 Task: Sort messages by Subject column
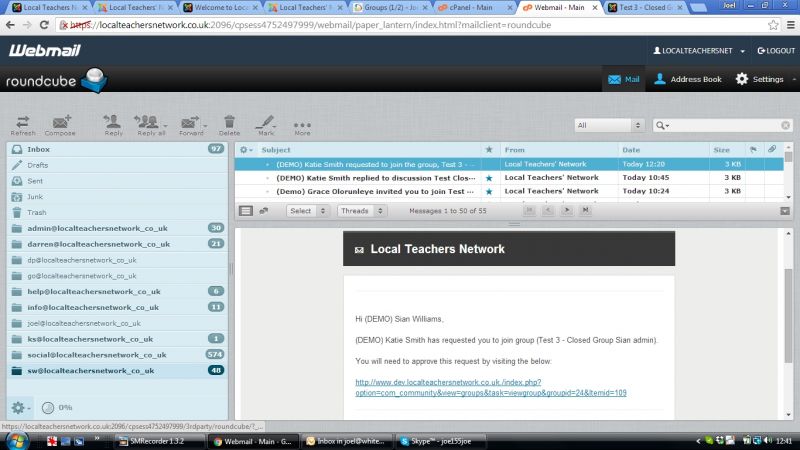(x=276, y=149)
